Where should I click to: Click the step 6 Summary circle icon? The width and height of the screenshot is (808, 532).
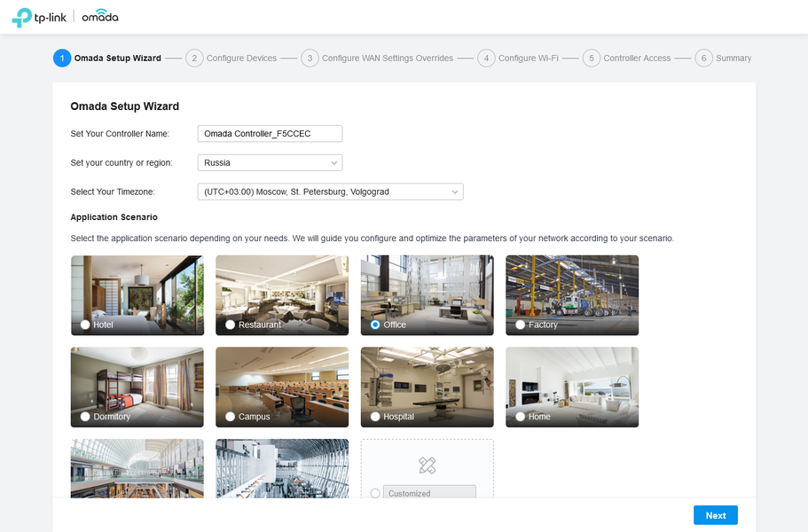[x=703, y=59]
